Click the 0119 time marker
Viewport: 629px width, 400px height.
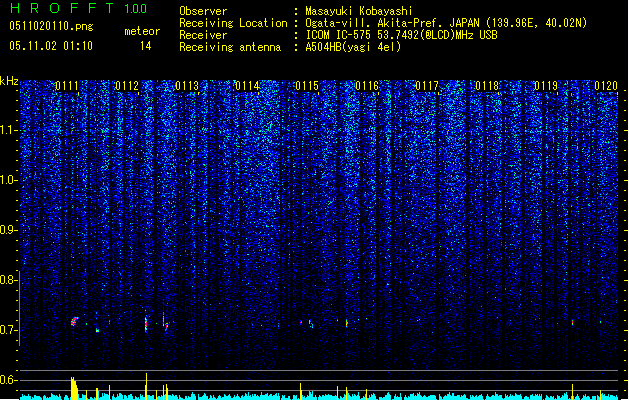pos(546,86)
